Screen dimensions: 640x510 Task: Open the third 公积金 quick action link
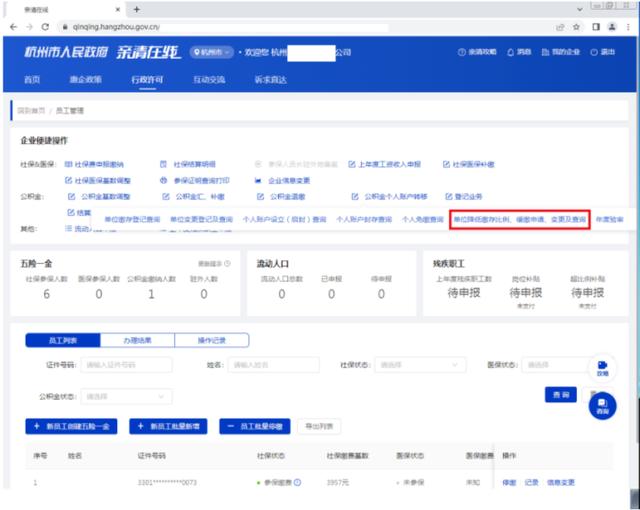click(x=281, y=197)
